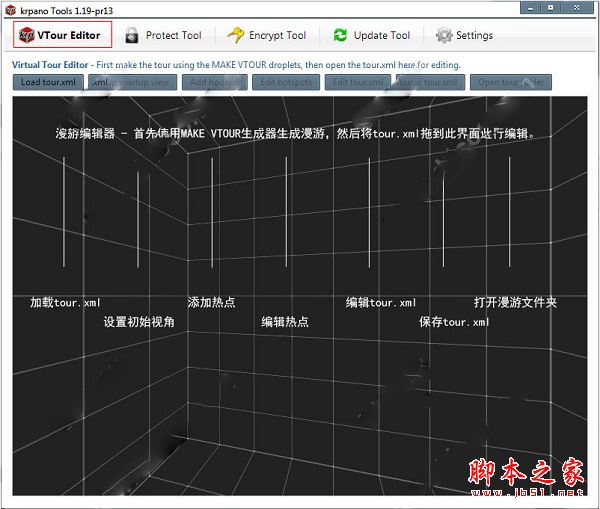
Task: Click the '加载tour.xml' label in the viewer
Action: [65, 303]
